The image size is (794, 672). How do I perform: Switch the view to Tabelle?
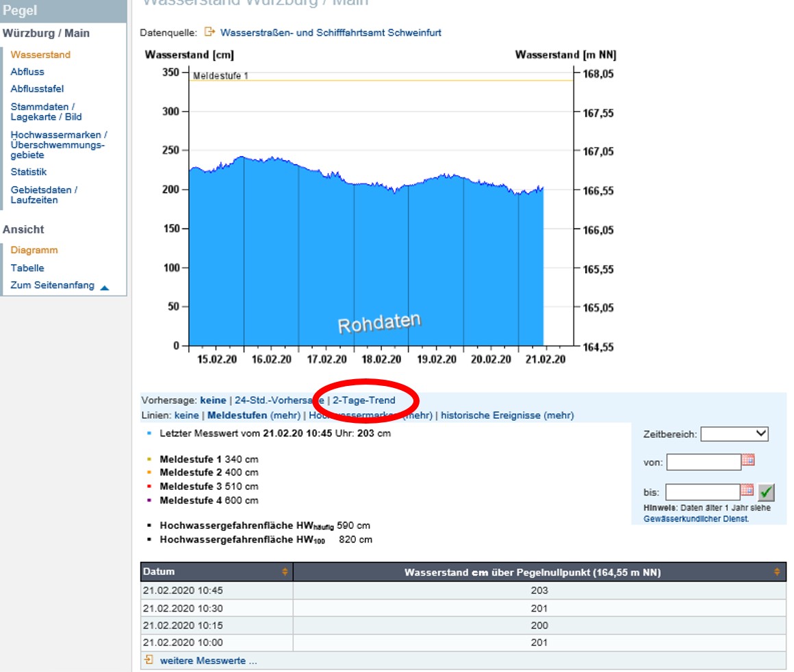[x=27, y=268]
